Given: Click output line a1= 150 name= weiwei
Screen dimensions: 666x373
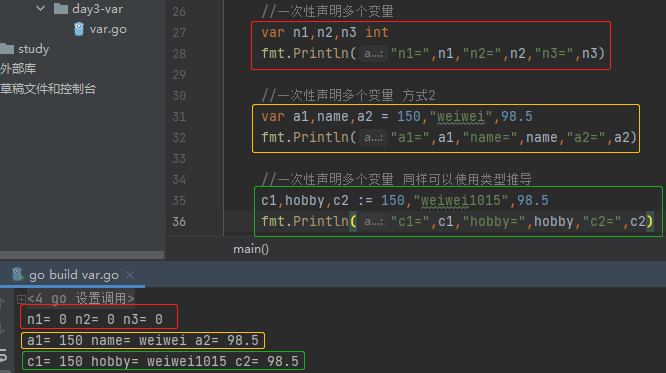Looking at the screenshot, I should [x=143, y=340].
